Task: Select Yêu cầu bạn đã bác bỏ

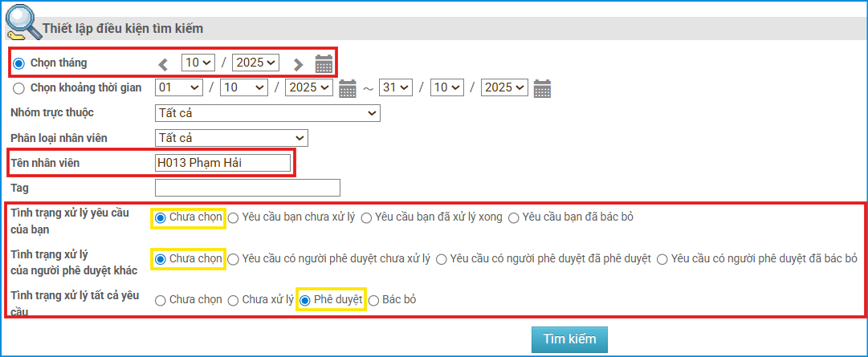Action: coord(513,217)
